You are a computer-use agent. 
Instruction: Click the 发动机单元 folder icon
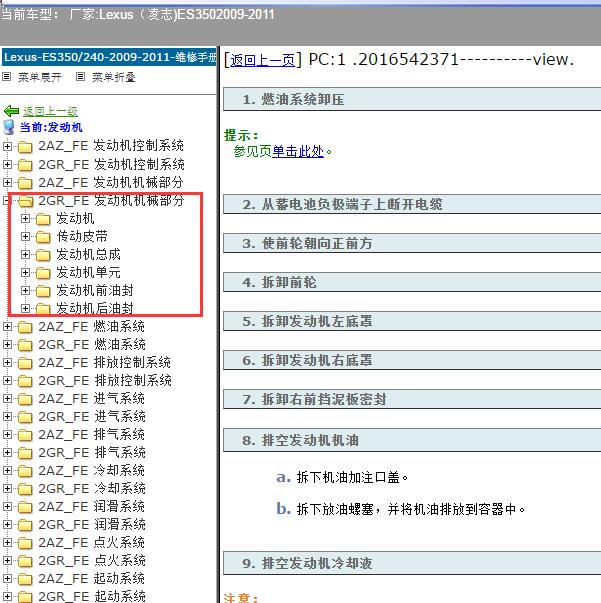click(x=43, y=273)
